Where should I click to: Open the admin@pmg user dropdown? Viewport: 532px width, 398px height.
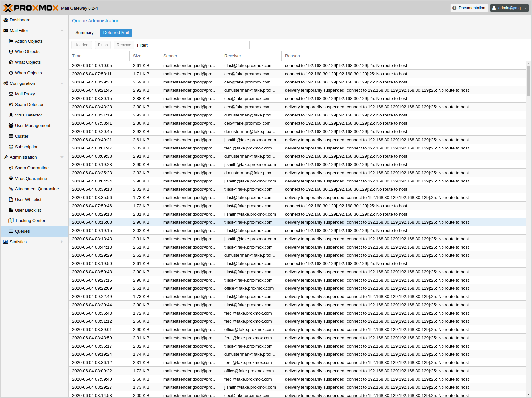pyautogui.click(x=509, y=8)
